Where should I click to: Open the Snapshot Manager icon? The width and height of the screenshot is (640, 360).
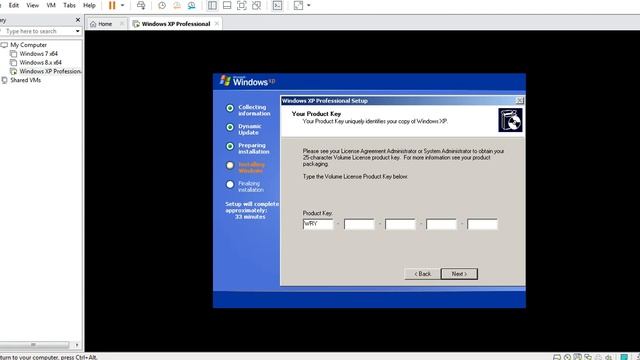(x=191, y=5)
